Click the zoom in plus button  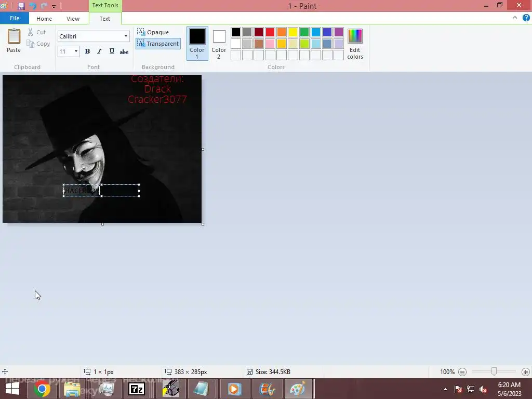click(526, 372)
